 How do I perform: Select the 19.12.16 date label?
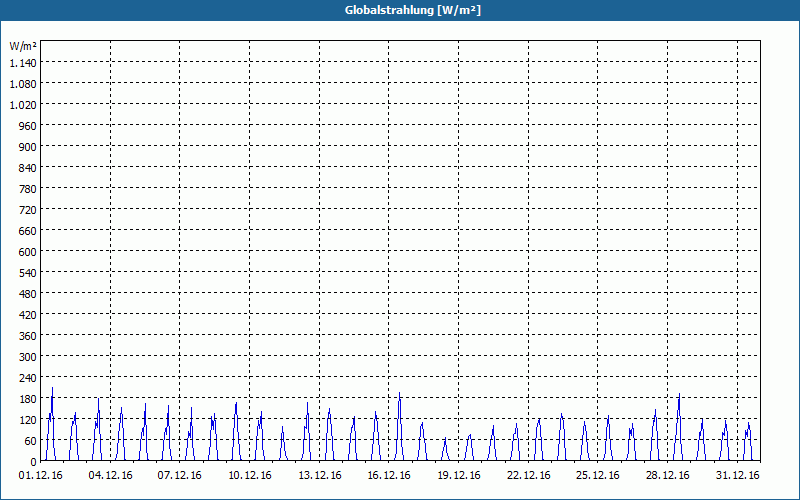point(459,476)
